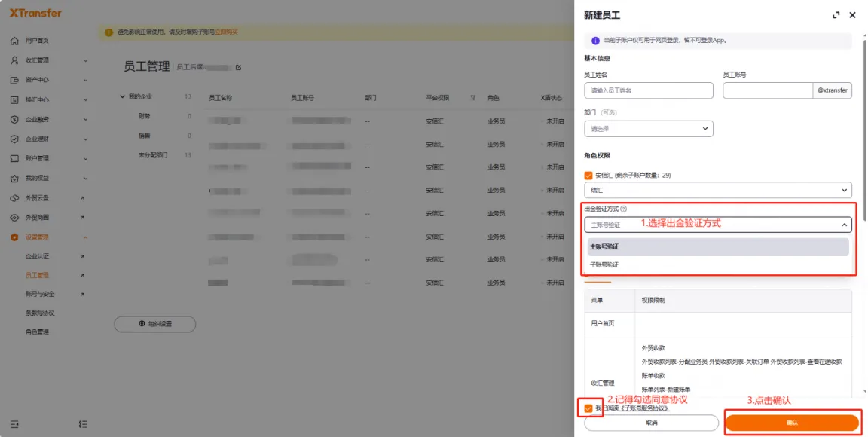This screenshot has width=868, height=437.
Task: Close the 新建员工 panel
Action: [x=853, y=15]
